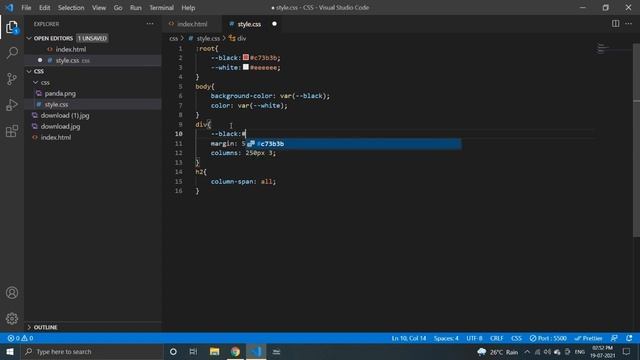Open the Action Center notification icon
The width and height of the screenshot is (640, 360).
(x=627, y=351)
